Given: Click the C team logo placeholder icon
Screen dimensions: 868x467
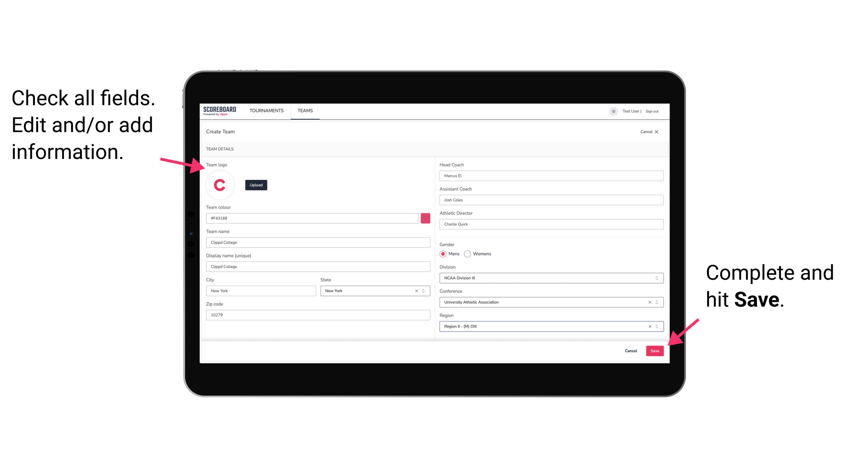Looking at the screenshot, I should (x=220, y=185).
